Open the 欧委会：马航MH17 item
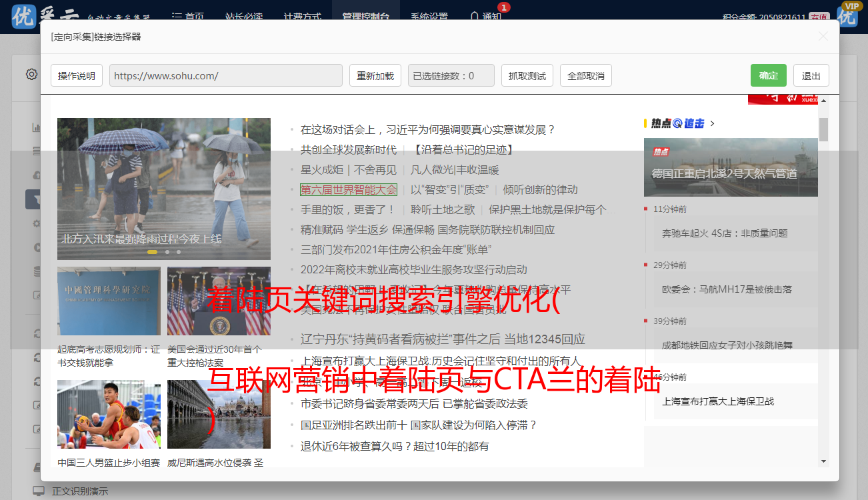The image size is (868, 500). pyautogui.click(x=727, y=289)
